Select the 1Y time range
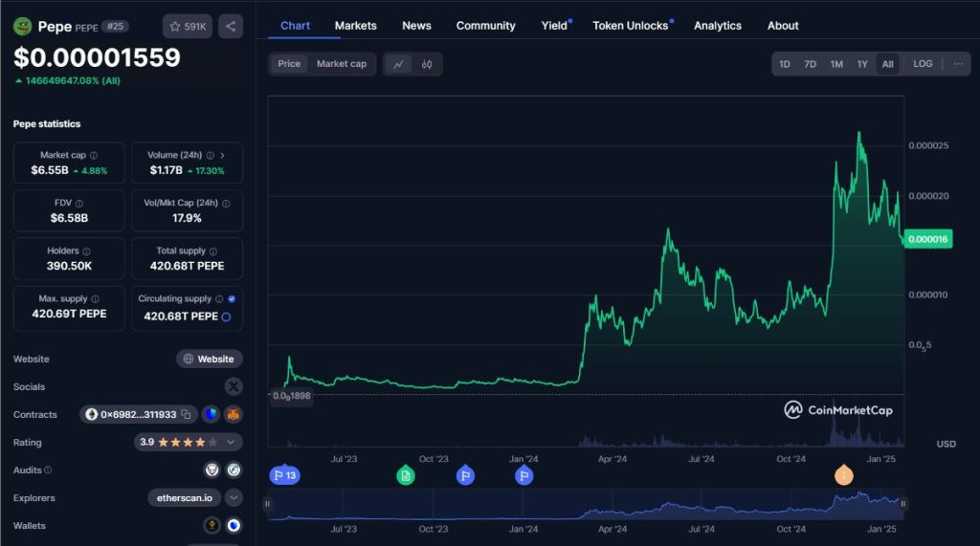 (x=862, y=64)
